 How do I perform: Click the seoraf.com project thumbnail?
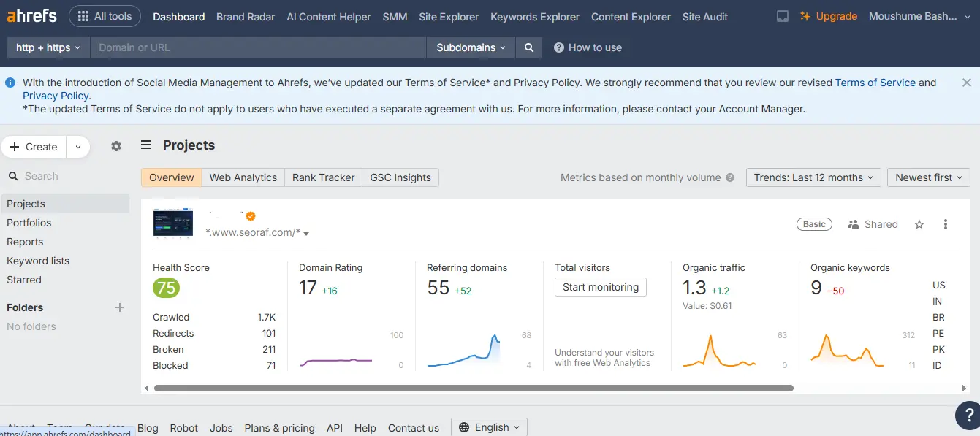173,223
